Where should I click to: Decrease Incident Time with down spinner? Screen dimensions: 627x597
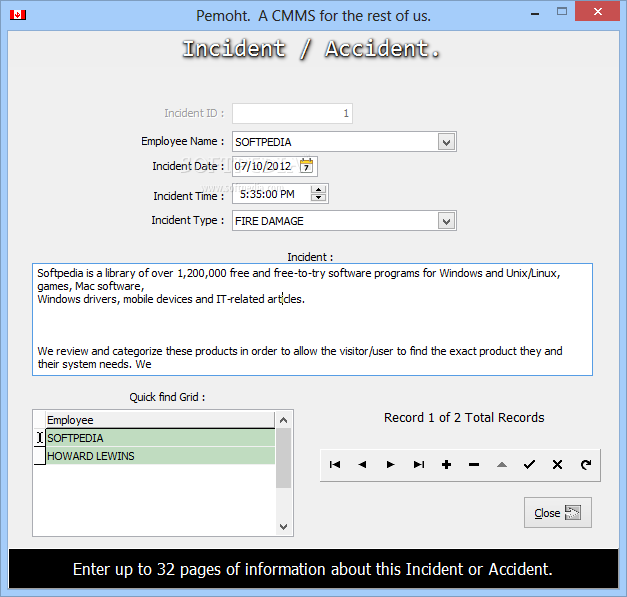(x=318, y=198)
